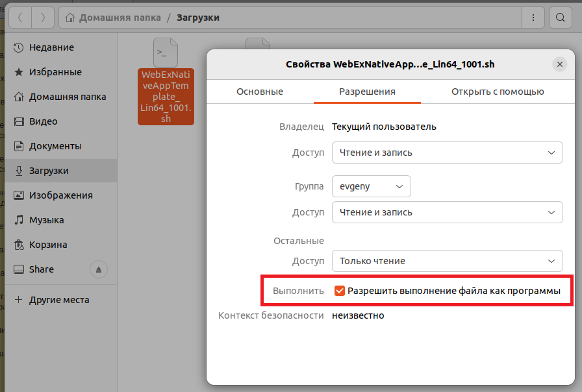Open the three-dot menu in the toolbar
582x392 pixels.
(533, 18)
